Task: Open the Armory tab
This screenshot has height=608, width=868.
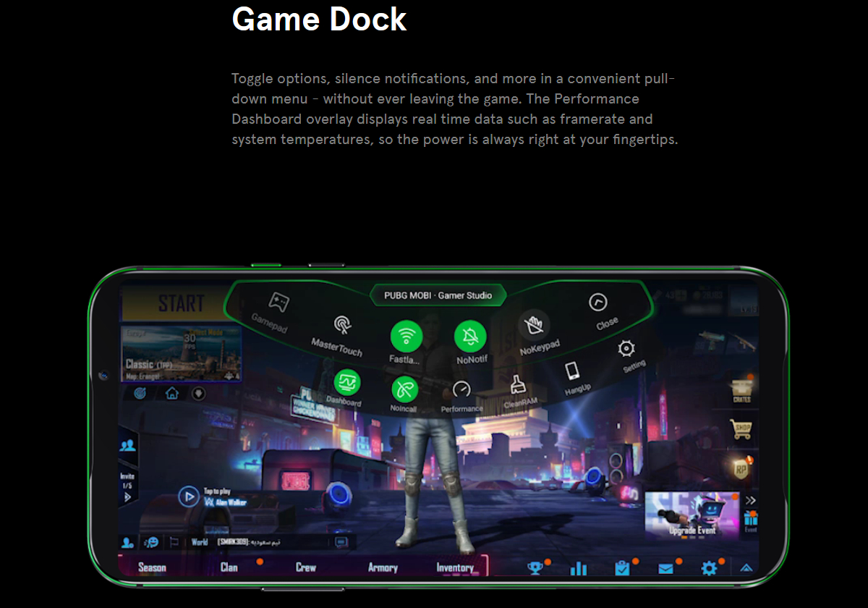Action: 383,567
